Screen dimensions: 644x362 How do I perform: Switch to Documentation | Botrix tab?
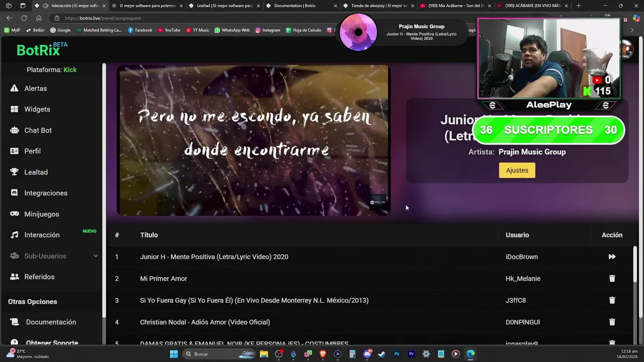(301, 6)
